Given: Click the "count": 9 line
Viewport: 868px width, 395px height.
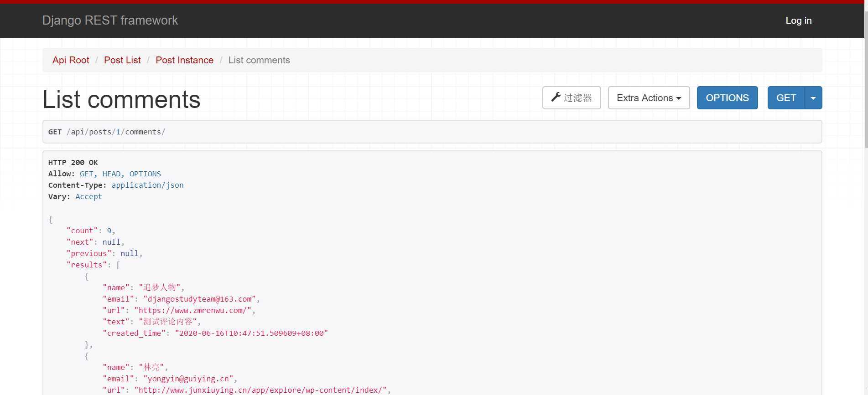Looking at the screenshot, I should tap(91, 231).
